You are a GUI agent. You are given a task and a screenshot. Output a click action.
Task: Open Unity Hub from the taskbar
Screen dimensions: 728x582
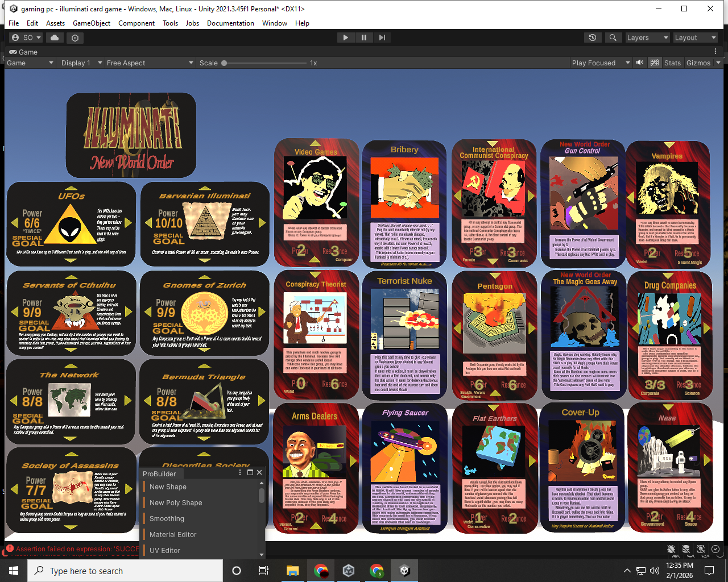[349, 571]
